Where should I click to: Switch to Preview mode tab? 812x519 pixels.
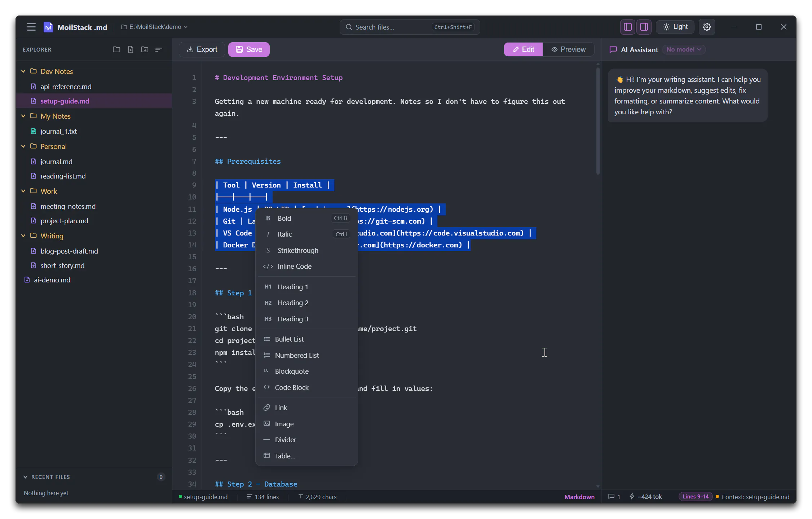(569, 49)
